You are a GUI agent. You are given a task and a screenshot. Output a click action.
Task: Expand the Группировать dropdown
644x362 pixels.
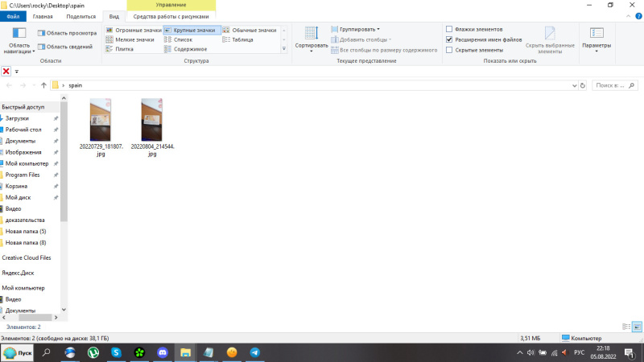coord(359,29)
